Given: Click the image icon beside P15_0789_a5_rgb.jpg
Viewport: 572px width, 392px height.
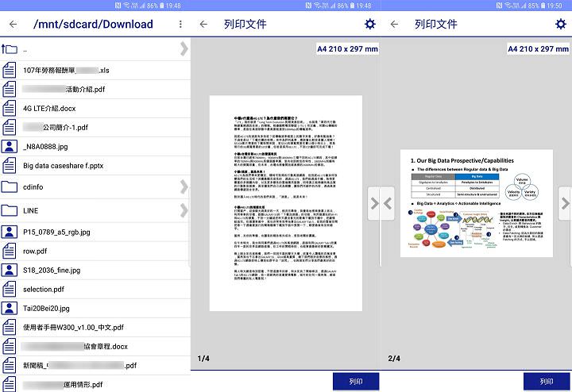Looking at the screenshot, I should pyautogui.click(x=9, y=232).
